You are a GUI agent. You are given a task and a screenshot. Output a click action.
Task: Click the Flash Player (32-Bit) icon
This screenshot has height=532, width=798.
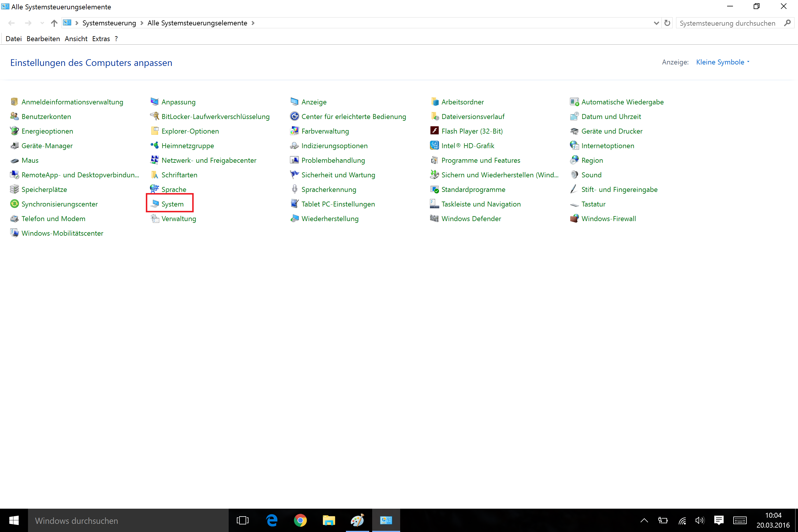click(434, 131)
